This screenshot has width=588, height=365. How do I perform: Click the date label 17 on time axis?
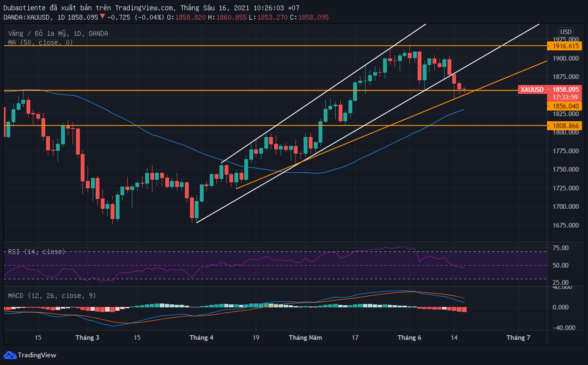click(x=355, y=338)
